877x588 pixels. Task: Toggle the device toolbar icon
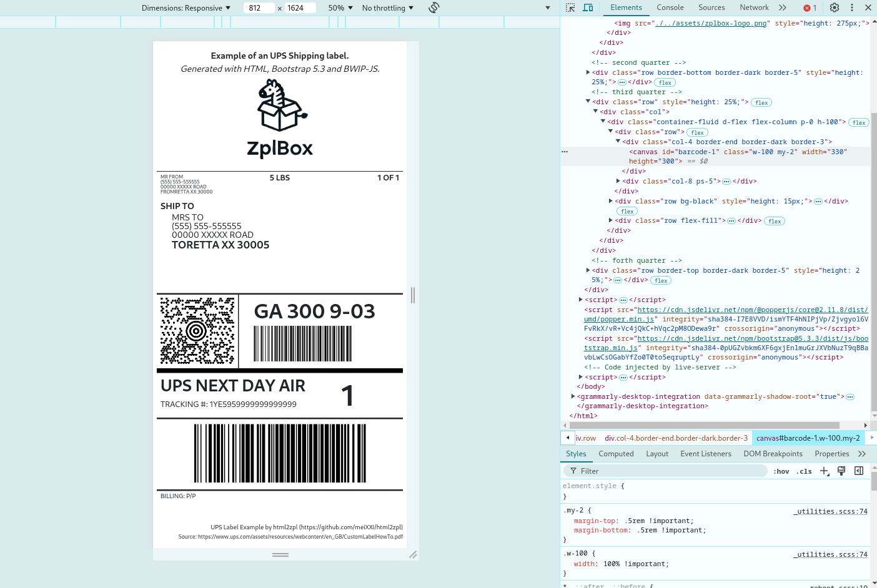pos(588,7)
